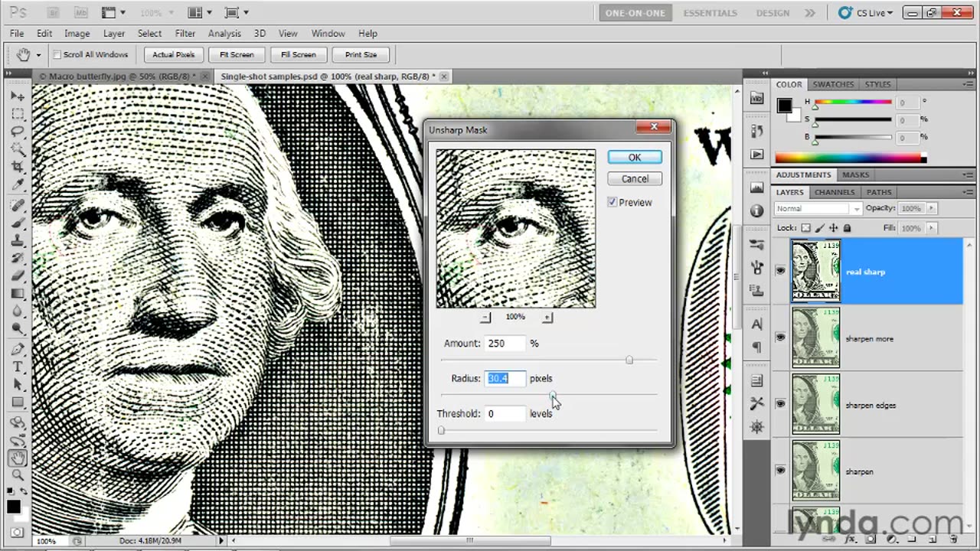
Task: Hide the 'sharpen edges' layer
Action: pos(780,404)
